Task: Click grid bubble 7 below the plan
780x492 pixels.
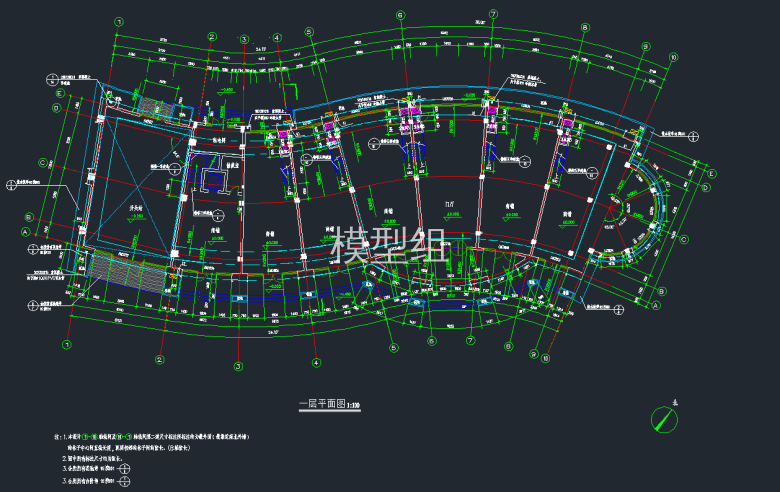Action: (471, 341)
